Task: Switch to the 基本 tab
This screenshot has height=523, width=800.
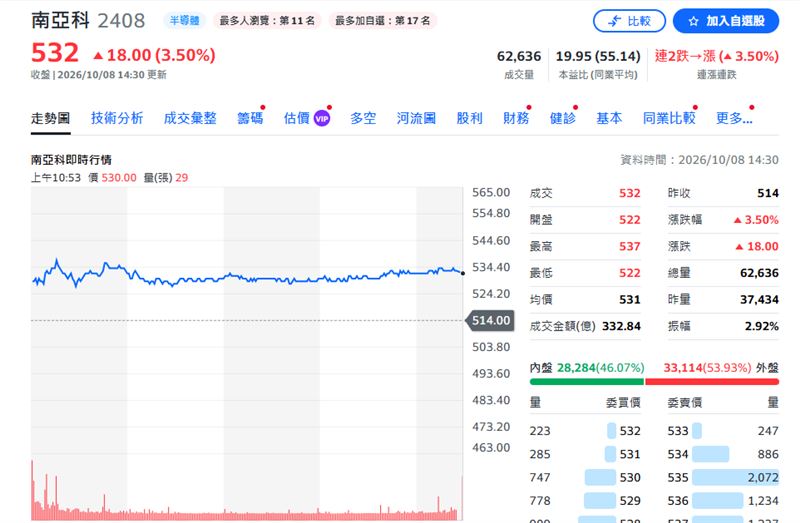Action: pos(609,118)
